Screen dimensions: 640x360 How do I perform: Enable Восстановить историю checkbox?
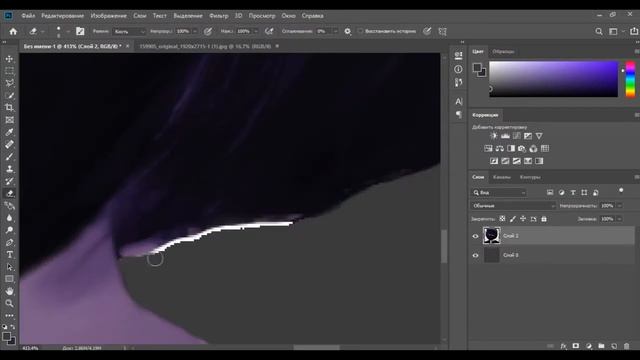pos(360,31)
